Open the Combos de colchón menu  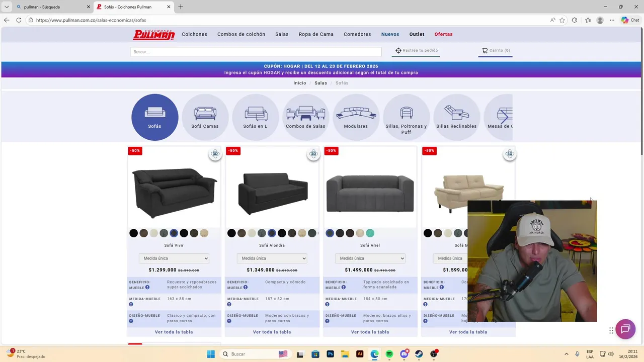[x=242, y=34]
